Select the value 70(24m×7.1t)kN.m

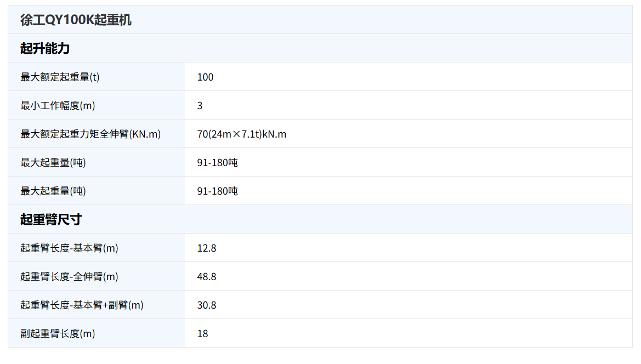pos(242,134)
